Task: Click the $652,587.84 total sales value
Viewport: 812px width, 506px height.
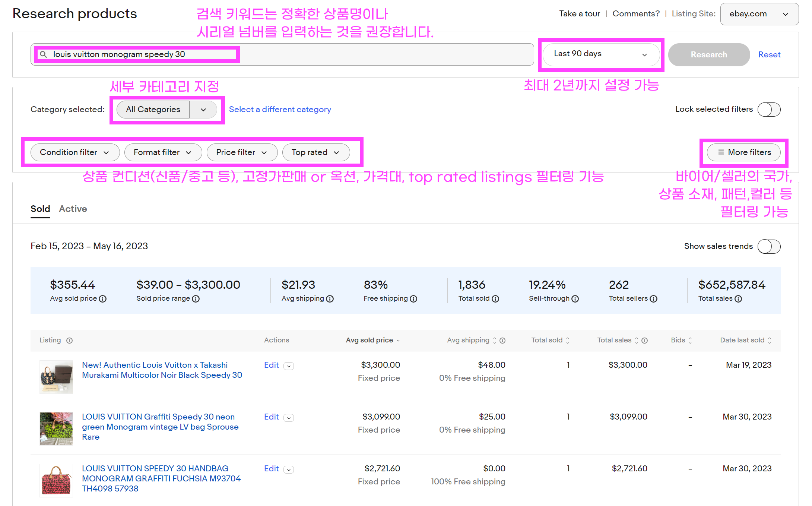Action: 732,285
